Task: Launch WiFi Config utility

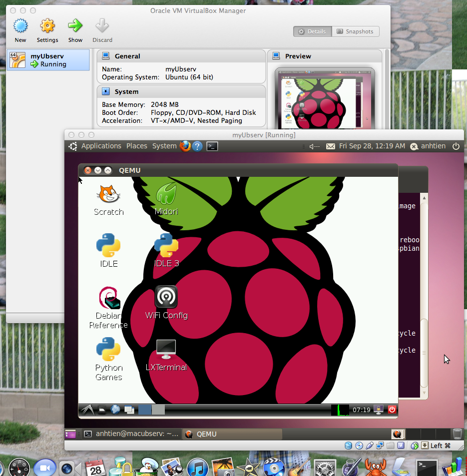Action: (166, 296)
